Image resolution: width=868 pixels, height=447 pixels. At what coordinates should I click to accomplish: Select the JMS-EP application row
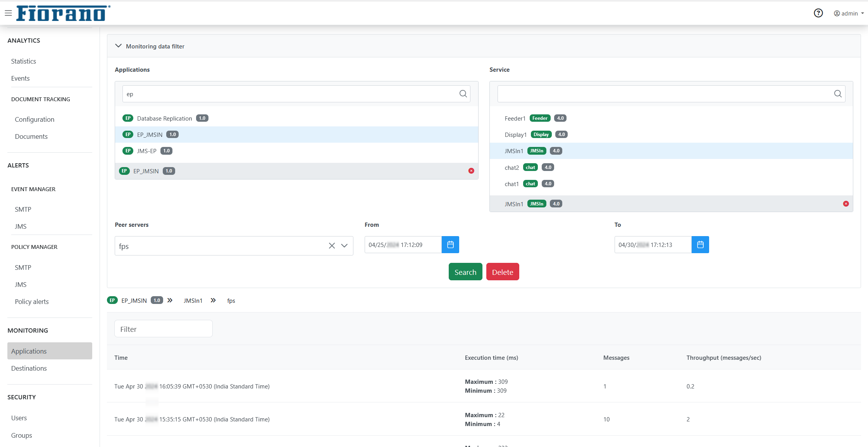point(296,151)
